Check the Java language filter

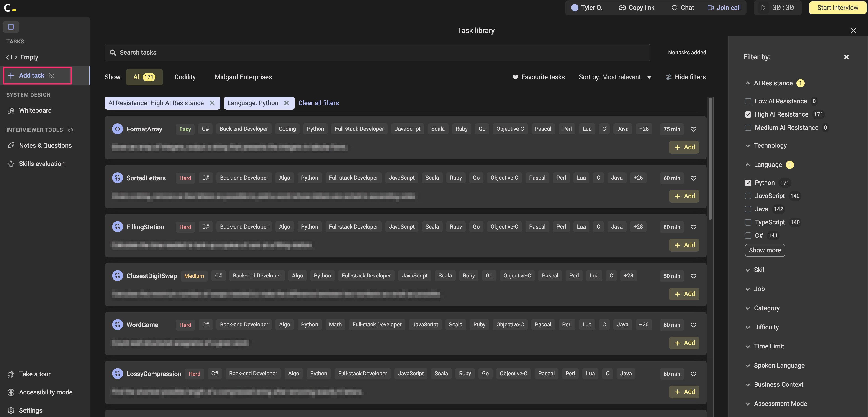coord(748,209)
